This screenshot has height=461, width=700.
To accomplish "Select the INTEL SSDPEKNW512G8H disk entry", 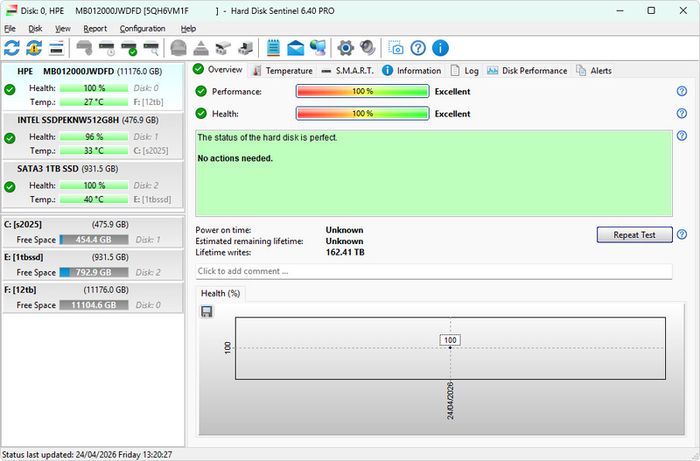I will tap(93, 136).
